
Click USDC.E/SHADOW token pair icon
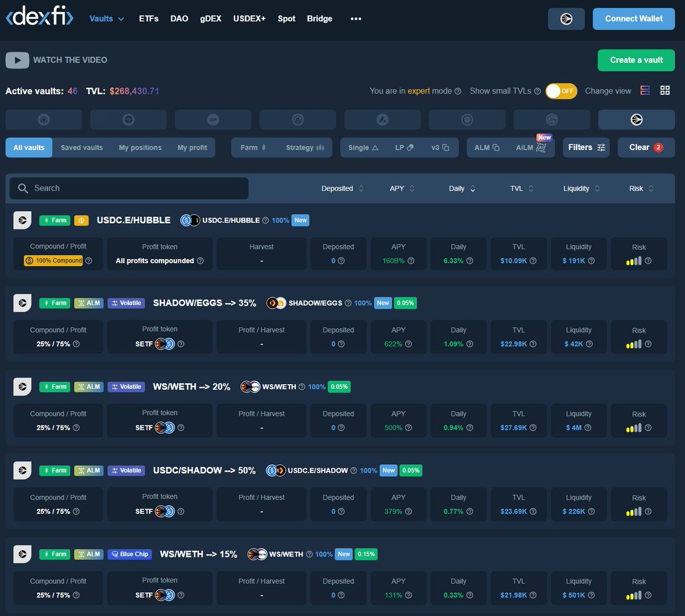coord(276,471)
